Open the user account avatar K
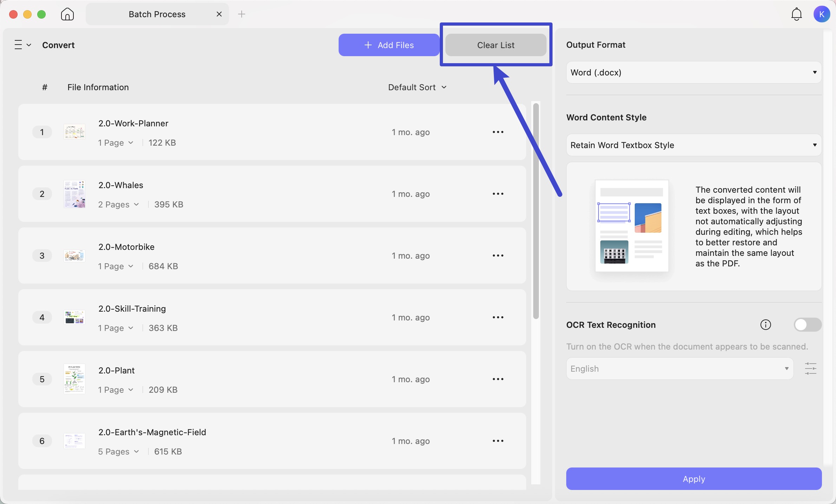The height and width of the screenshot is (504, 836). tap(821, 14)
